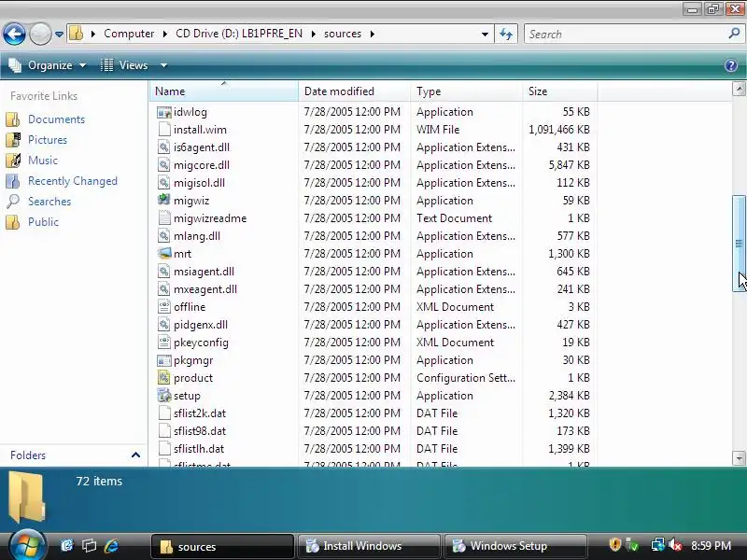
Task: Expand the sources breadcrumb arrow
Action: pyautogui.click(x=372, y=34)
